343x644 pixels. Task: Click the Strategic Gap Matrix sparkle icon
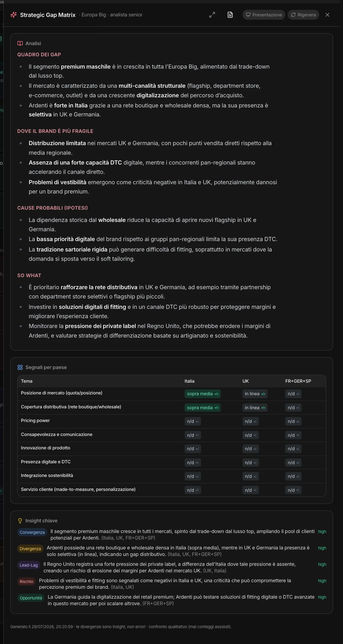(13, 15)
